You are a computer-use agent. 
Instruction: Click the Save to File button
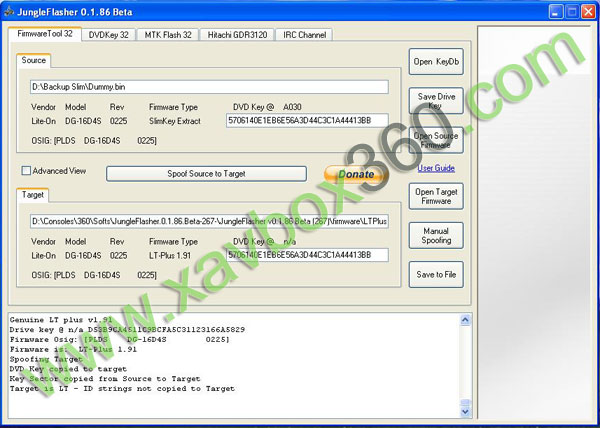(436, 274)
